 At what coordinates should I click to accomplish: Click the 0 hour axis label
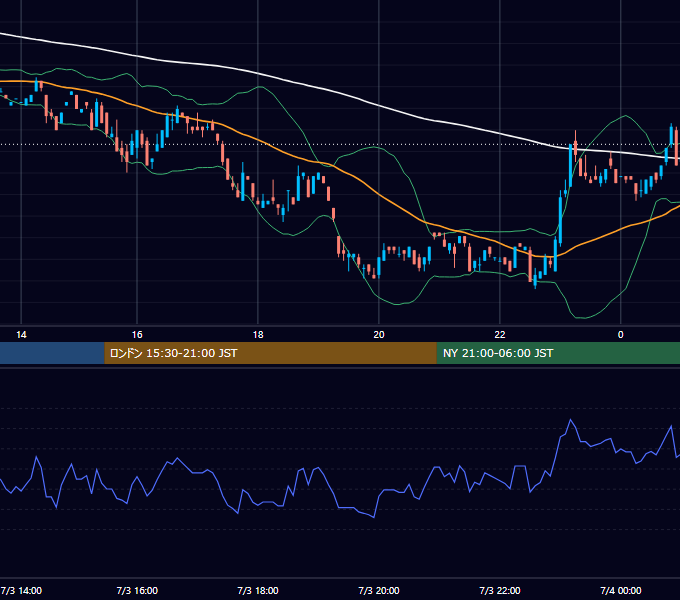coord(621,335)
